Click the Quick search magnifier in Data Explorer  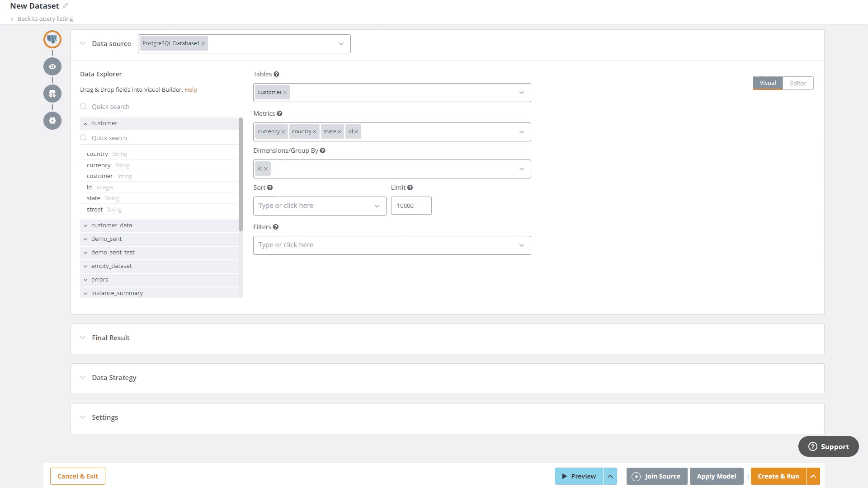point(84,106)
